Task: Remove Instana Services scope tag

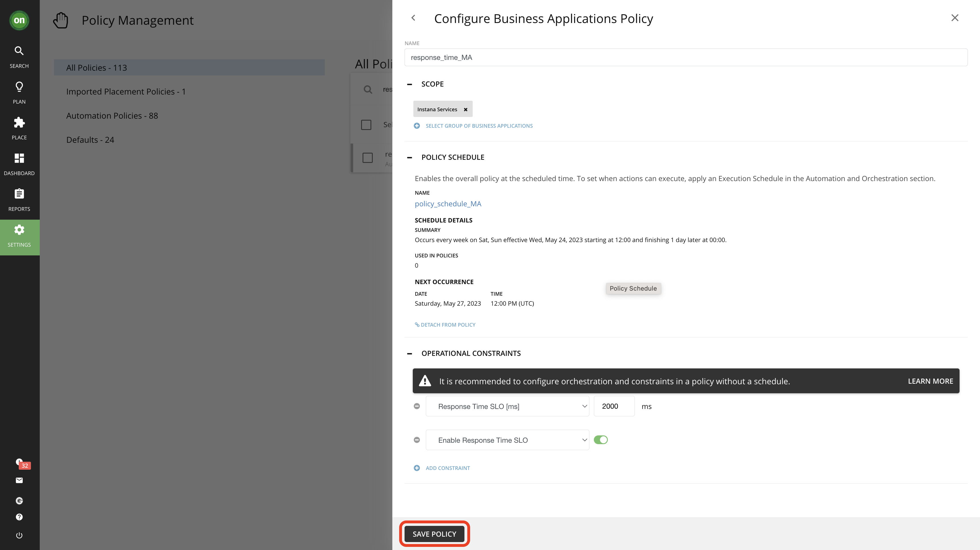Action: coord(465,110)
